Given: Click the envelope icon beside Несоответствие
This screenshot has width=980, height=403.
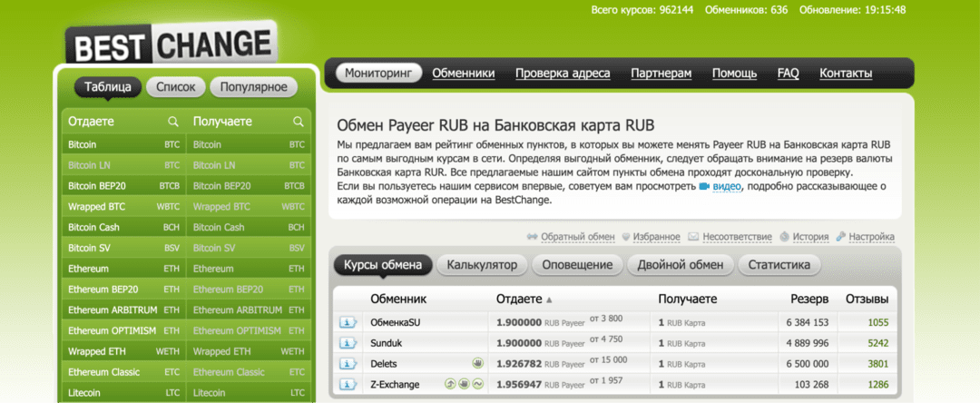Looking at the screenshot, I should pos(693,237).
